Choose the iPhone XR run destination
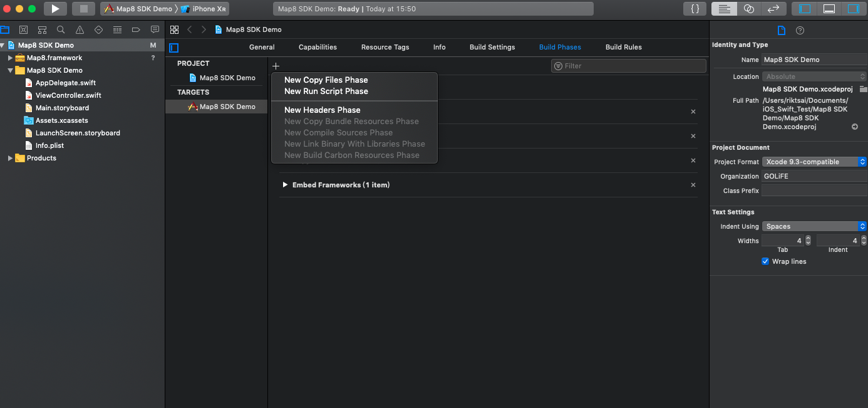868x408 pixels. [x=204, y=9]
